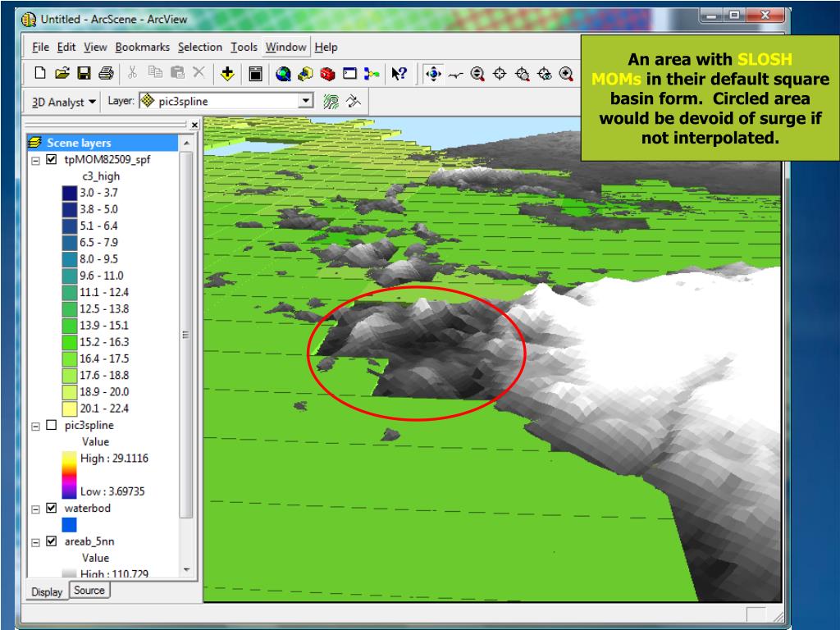This screenshot has height=630, width=840.
Task: Click the 3.0 - 3.7 dark blue swatch
Action: pos(70,192)
